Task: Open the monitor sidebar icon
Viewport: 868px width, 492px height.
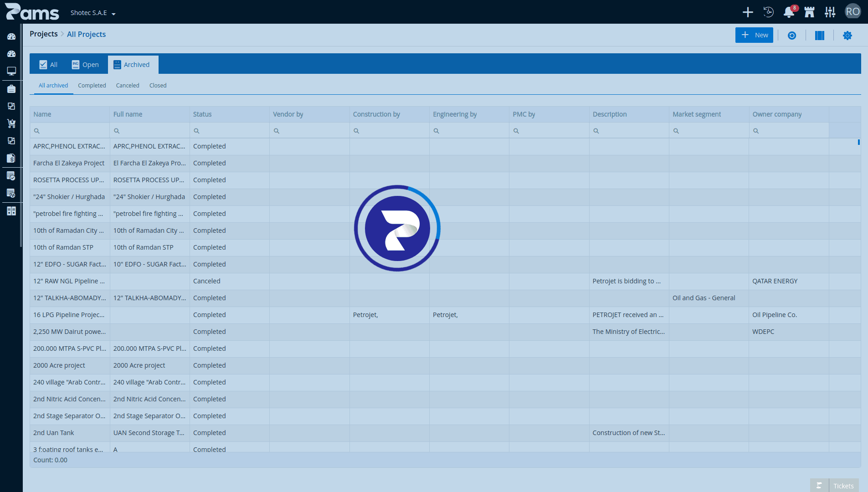Action: point(11,71)
